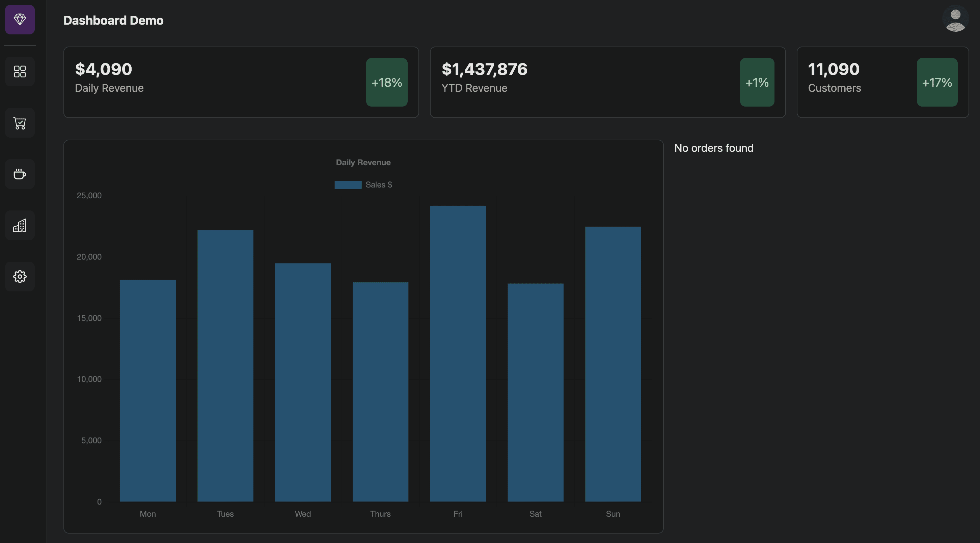Click the Sales $ blue legend swatch

348,185
